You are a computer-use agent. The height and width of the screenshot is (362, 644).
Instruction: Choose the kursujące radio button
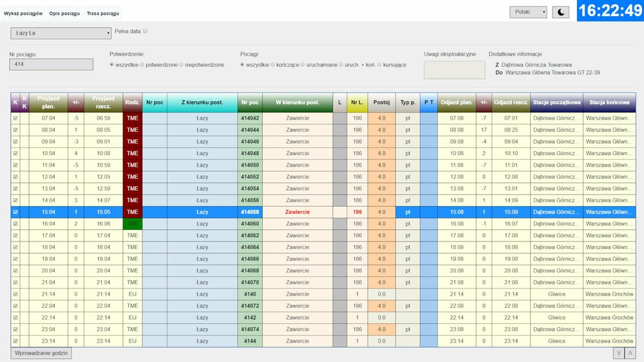coord(380,65)
